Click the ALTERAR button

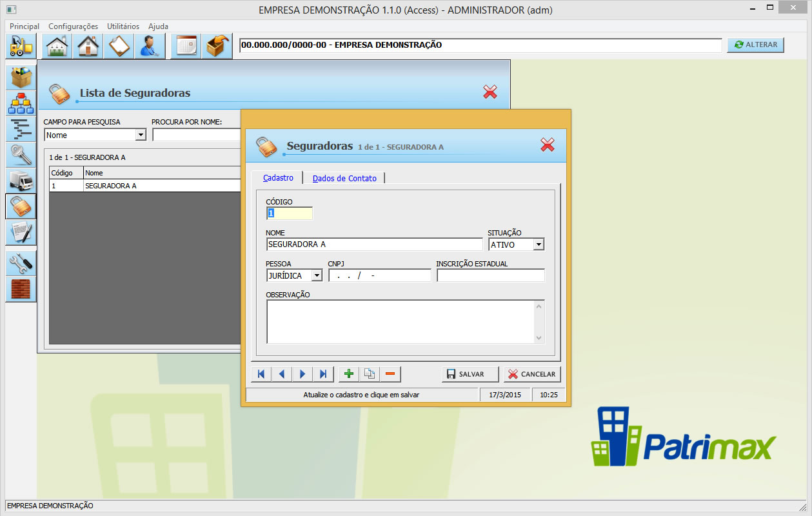point(755,45)
